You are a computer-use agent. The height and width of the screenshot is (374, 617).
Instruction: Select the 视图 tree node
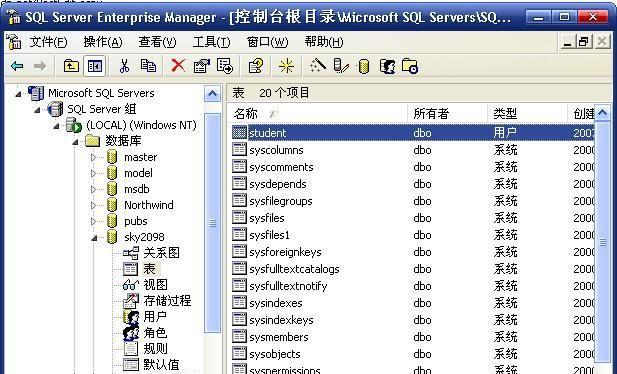pos(155,285)
